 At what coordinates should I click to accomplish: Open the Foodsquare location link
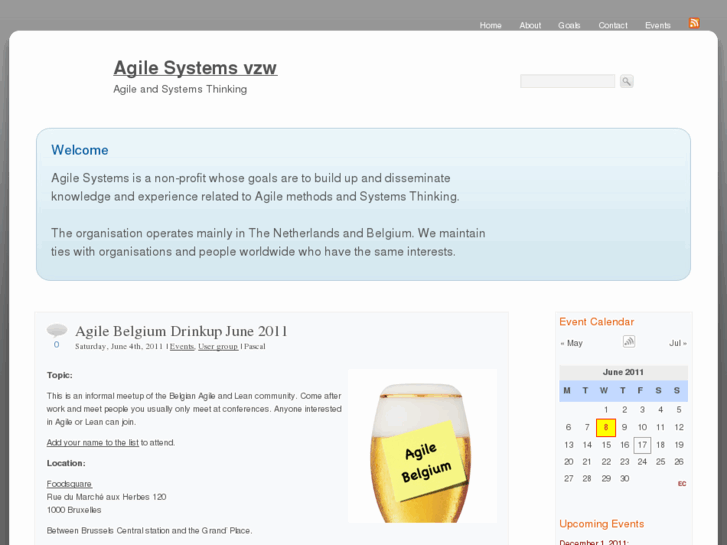(69, 484)
